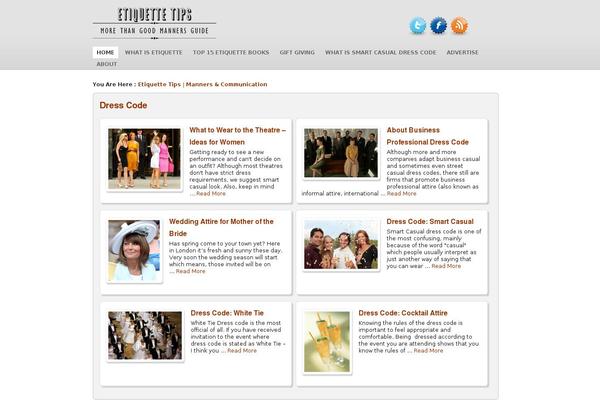Open Top 15 Etiquette Books menu item
This screenshot has height=400, width=600.
tap(231, 52)
